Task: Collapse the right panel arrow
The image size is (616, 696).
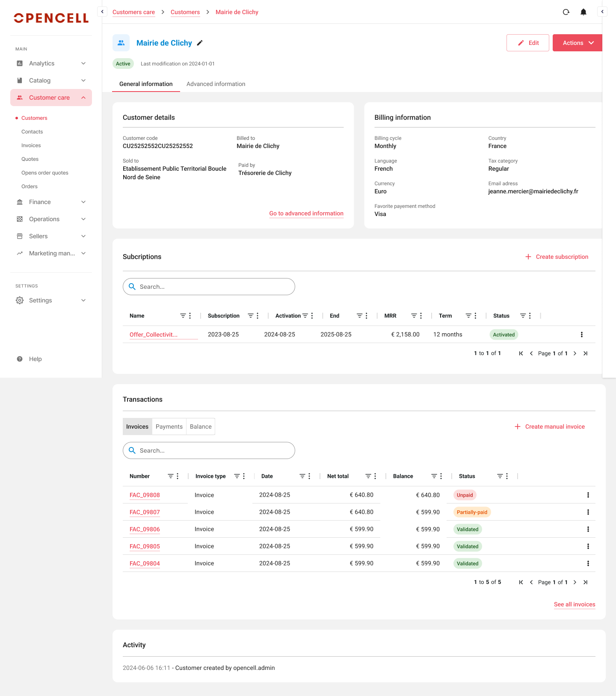Action: click(x=602, y=12)
